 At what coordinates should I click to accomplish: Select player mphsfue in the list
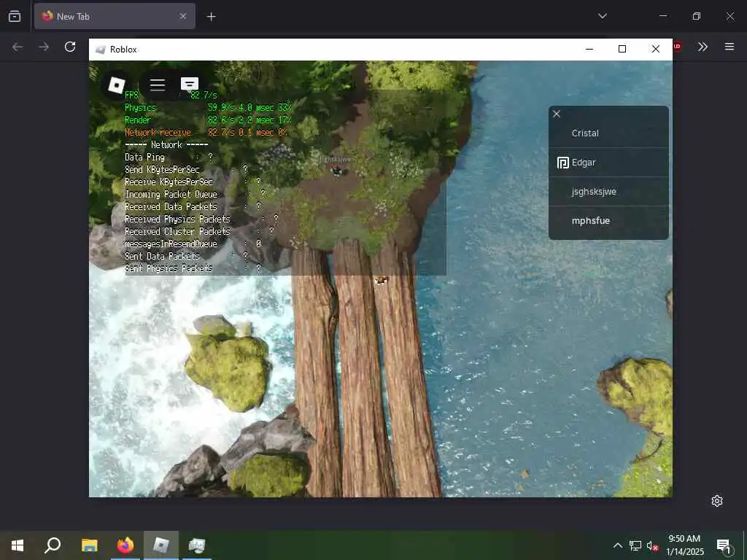tap(608, 220)
